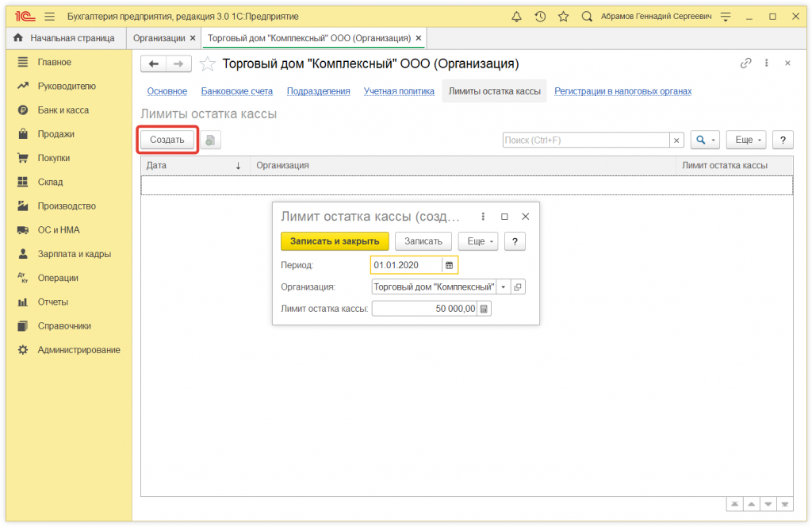Image resolution: width=812 pixels, height=527 pixels.
Task: Expand the Организация dropdown list
Action: 504,287
